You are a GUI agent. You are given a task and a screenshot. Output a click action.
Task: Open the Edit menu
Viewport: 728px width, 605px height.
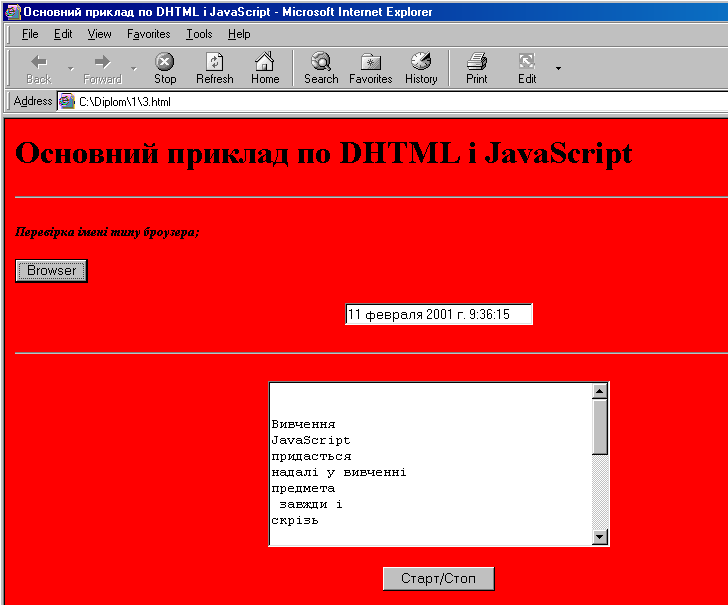tap(63, 34)
